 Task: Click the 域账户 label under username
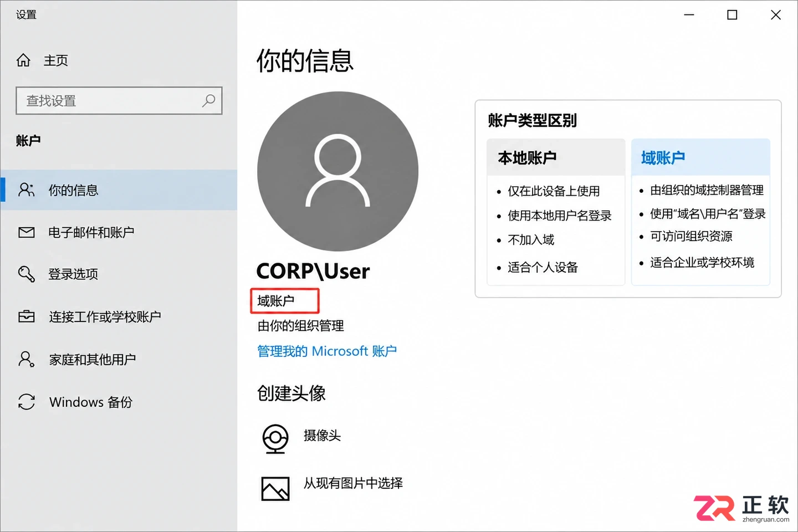(x=276, y=301)
